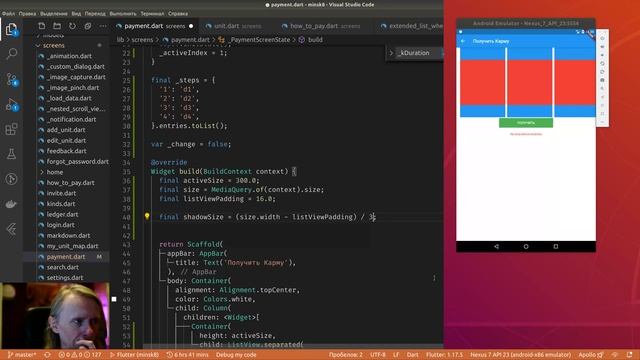Tap the small red link under green button
The image size is (640, 360).
click(x=526, y=134)
